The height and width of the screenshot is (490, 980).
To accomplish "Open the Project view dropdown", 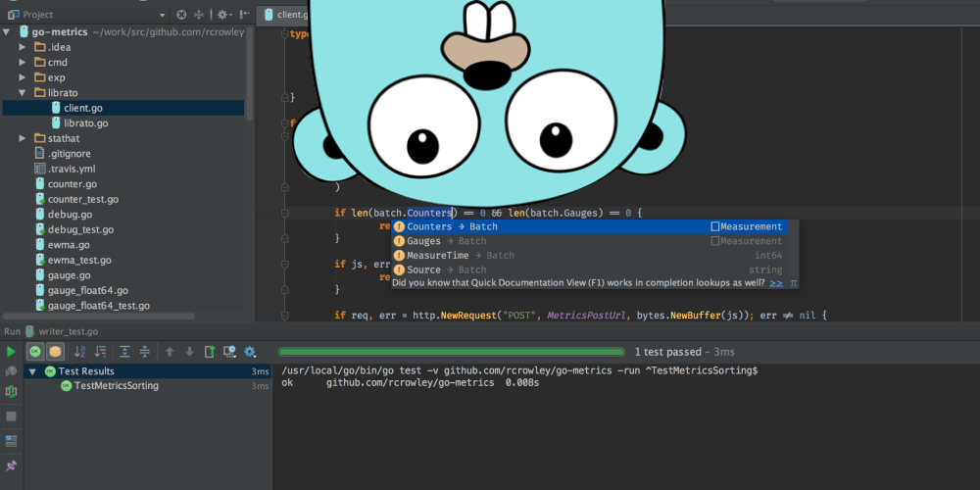I will (x=162, y=15).
